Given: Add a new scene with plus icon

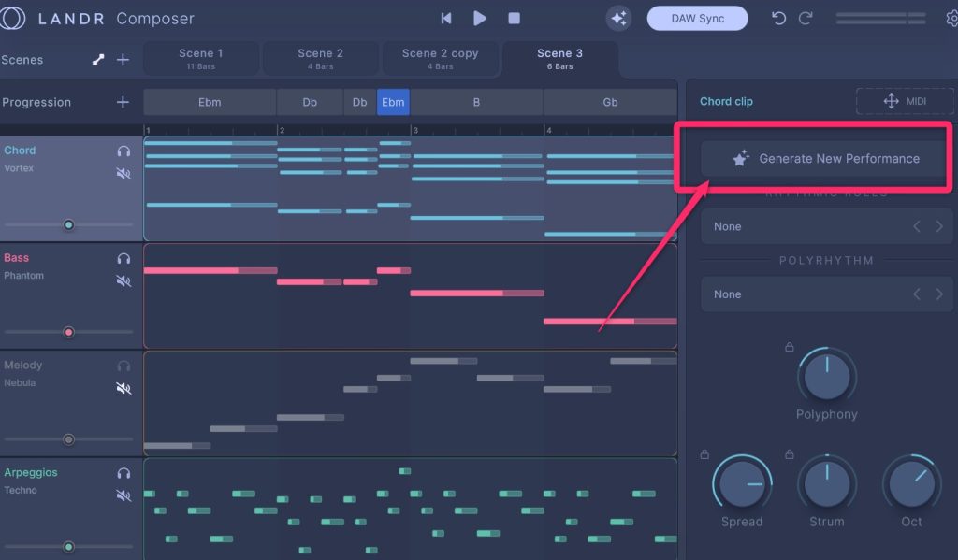Looking at the screenshot, I should coord(123,60).
